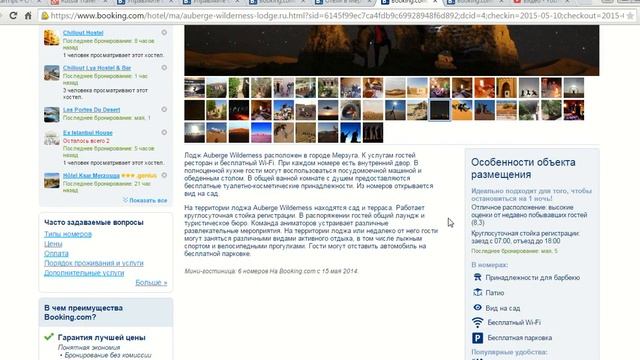640x360 pixels.
Task: Click the circle icon beside Les Portes Du Desert
Action: coord(164,109)
